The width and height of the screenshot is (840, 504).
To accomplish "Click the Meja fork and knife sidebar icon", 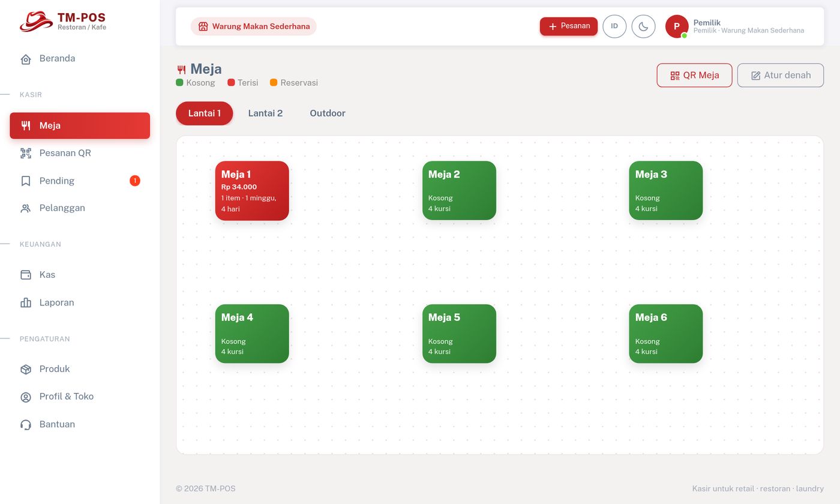I will coord(26,125).
